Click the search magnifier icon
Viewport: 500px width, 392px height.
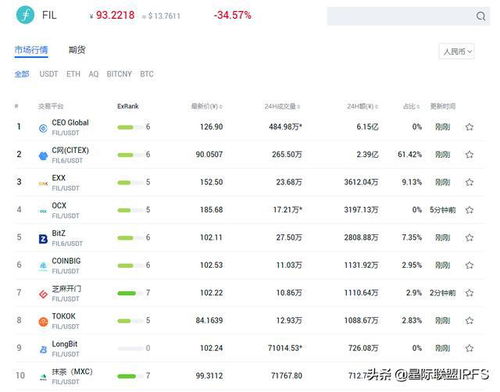481,16
